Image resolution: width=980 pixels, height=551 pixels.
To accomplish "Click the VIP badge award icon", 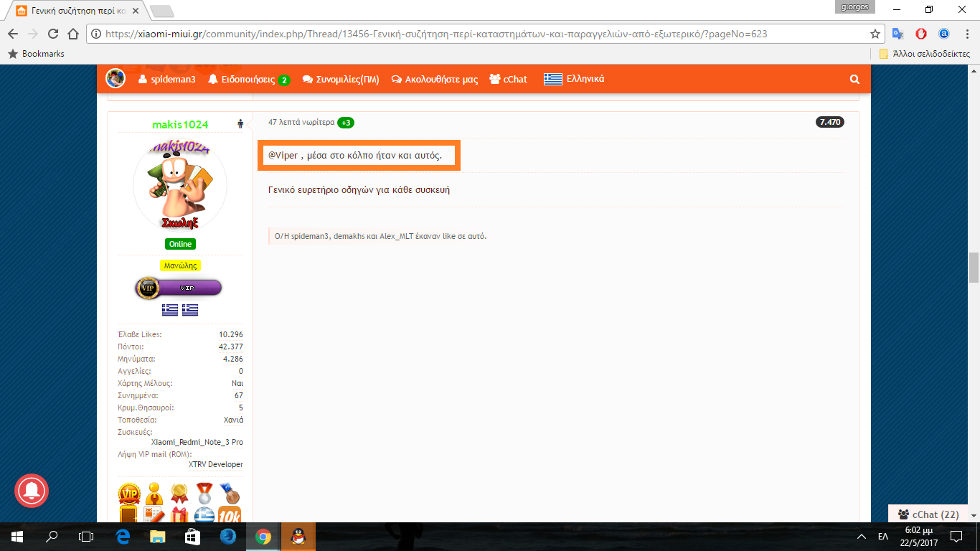I will tap(130, 493).
